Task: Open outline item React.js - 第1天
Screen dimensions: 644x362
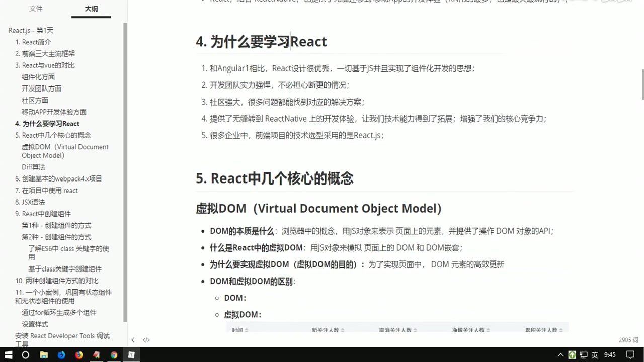Action: pyautogui.click(x=31, y=30)
